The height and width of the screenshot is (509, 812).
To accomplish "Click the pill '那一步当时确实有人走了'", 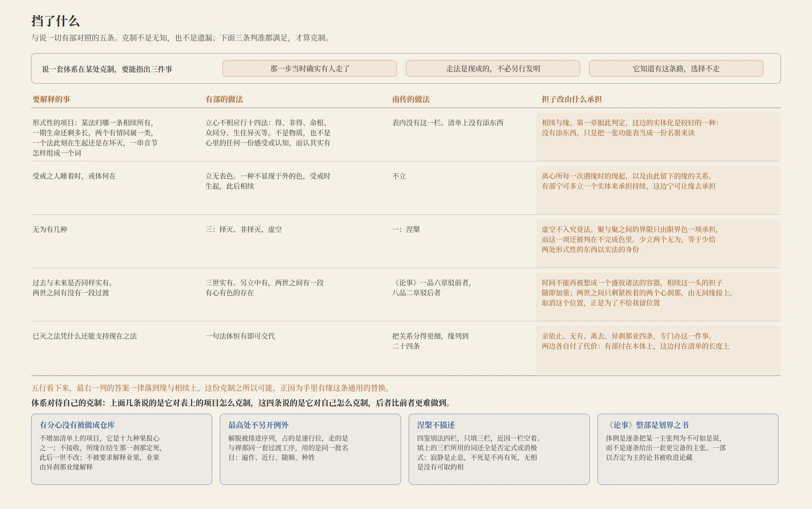I will coord(310,69).
